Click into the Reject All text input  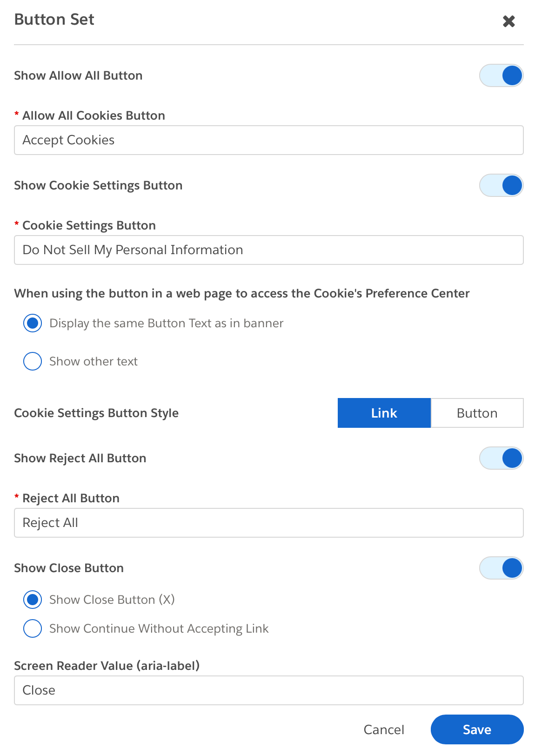(269, 523)
